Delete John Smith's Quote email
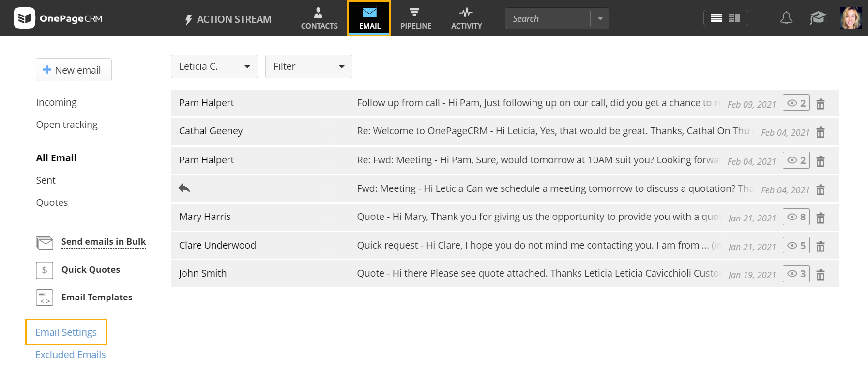The width and height of the screenshot is (868, 376). click(821, 275)
